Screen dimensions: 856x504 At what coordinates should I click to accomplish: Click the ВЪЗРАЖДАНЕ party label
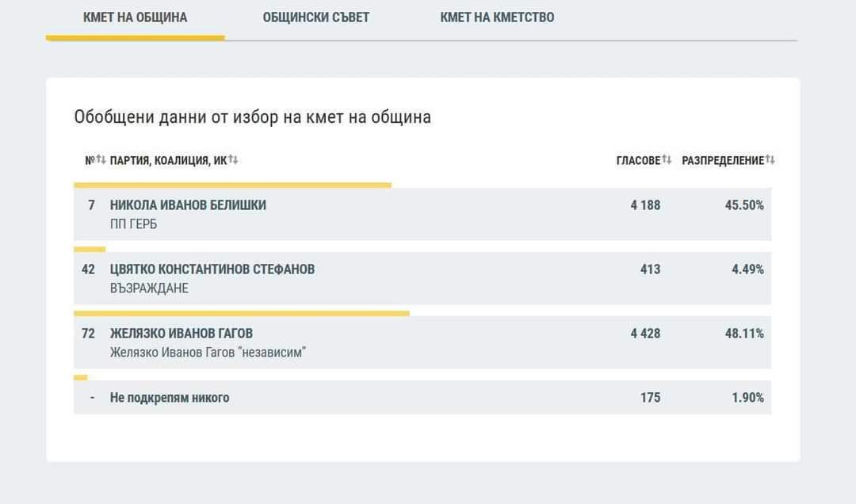(149, 289)
